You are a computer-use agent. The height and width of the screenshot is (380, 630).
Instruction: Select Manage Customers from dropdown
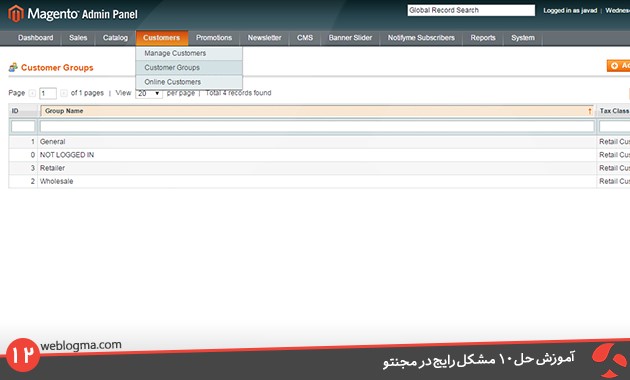[189, 53]
